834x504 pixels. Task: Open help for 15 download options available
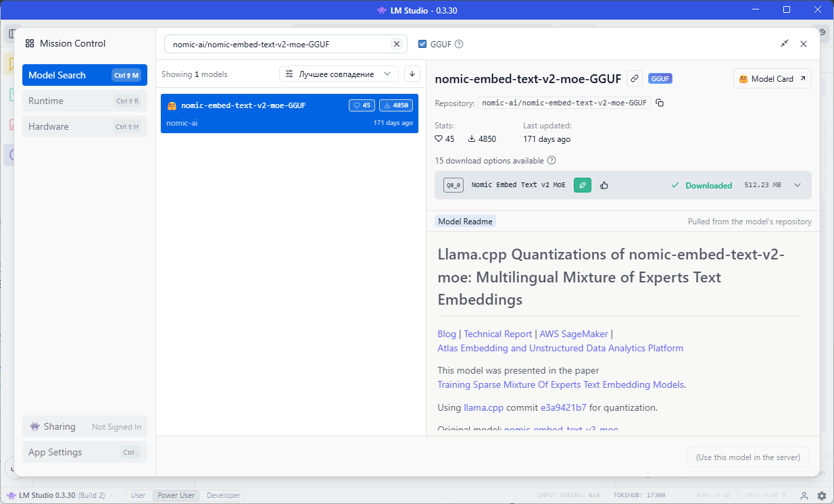tap(551, 161)
